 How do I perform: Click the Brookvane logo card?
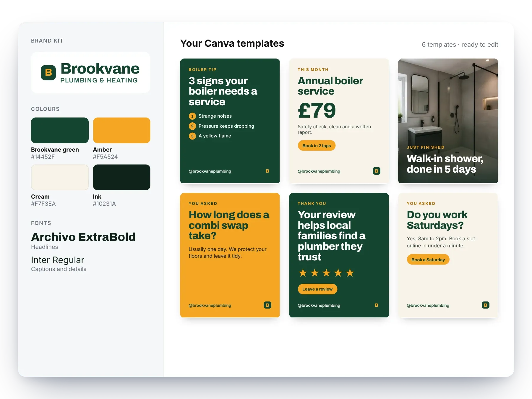tap(91, 73)
